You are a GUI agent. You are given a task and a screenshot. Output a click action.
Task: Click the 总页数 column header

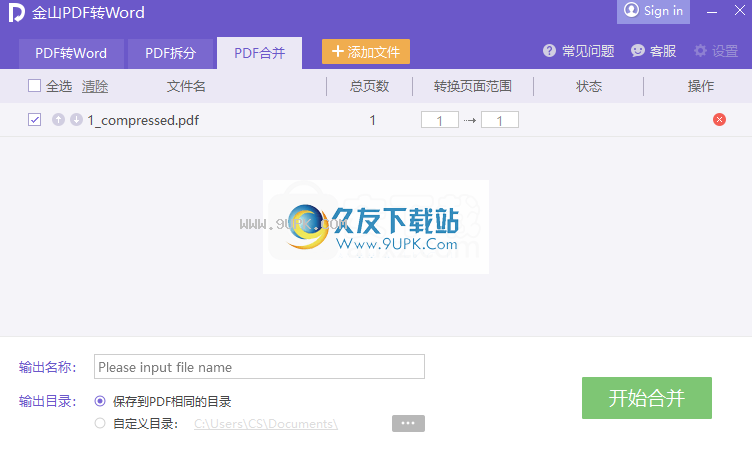pos(369,86)
